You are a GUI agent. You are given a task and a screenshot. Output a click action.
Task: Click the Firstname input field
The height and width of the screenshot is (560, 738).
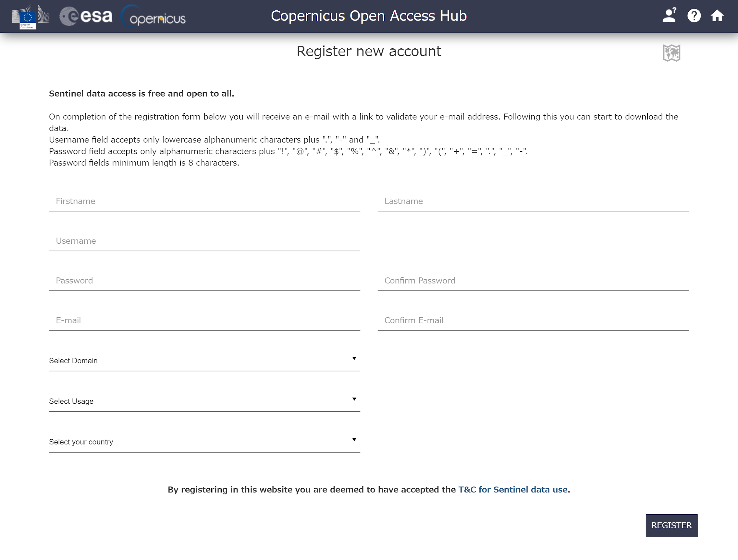tap(205, 201)
